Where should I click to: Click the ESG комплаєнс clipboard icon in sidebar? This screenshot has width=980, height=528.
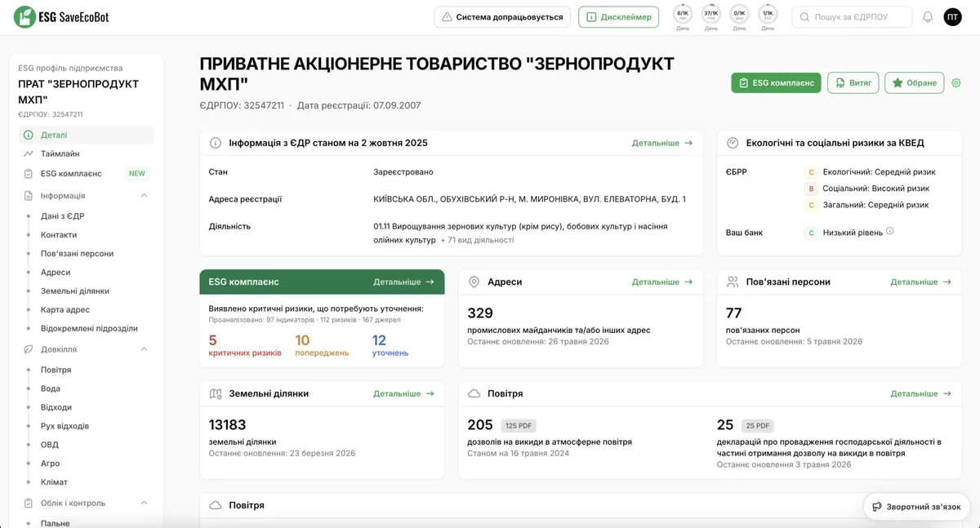[x=29, y=174]
